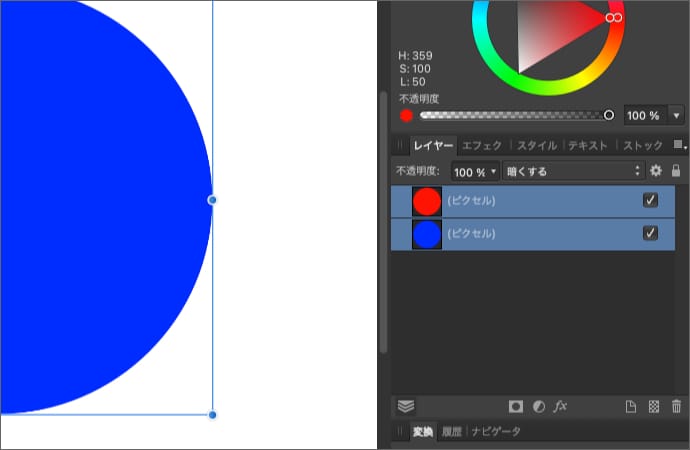The height and width of the screenshot is (450, 690).
Task: Switch to the 履歴 tab
Action: [453, 432]
